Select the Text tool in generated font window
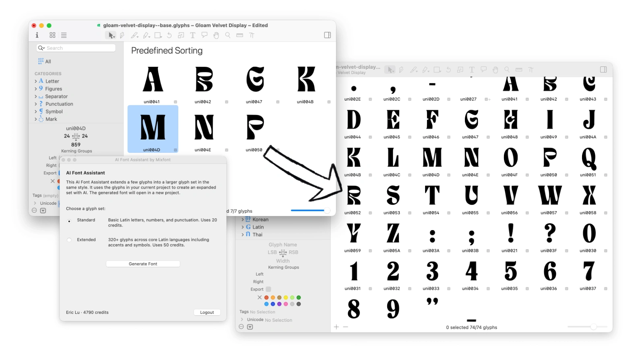The height and width of the screenshot is (362, 644). 472,70
